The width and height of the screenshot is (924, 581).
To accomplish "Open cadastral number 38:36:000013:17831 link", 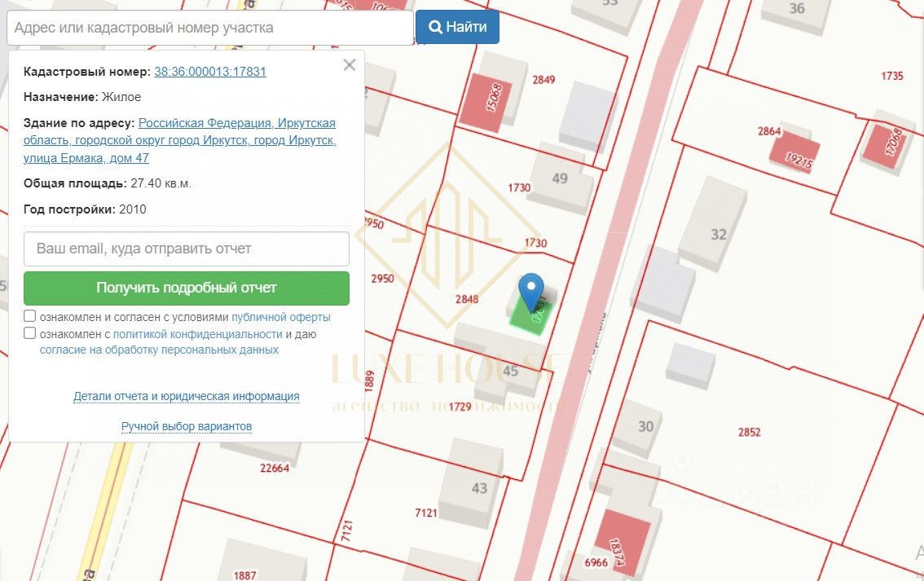I will coord(210,72).
